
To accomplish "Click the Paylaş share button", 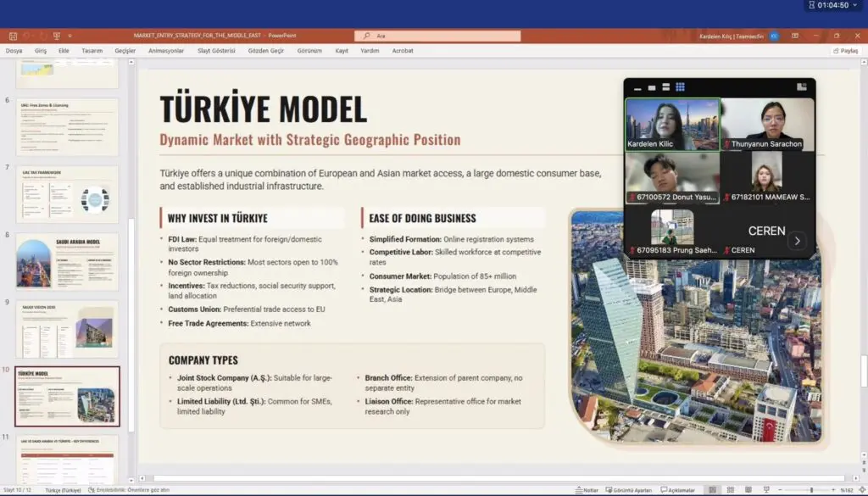I will point(844,51).
